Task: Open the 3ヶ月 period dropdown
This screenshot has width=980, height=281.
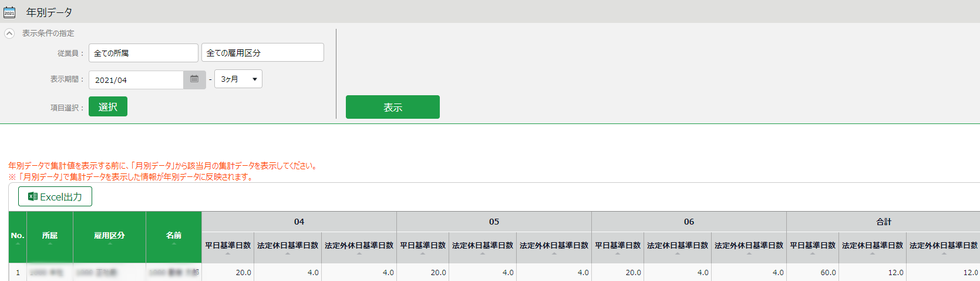Action: 238,79
